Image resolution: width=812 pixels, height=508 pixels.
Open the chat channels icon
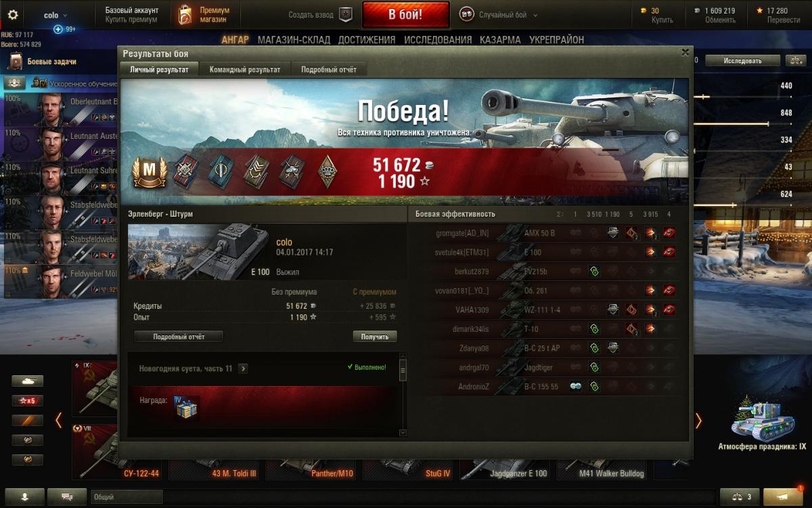tap(67, 496)
